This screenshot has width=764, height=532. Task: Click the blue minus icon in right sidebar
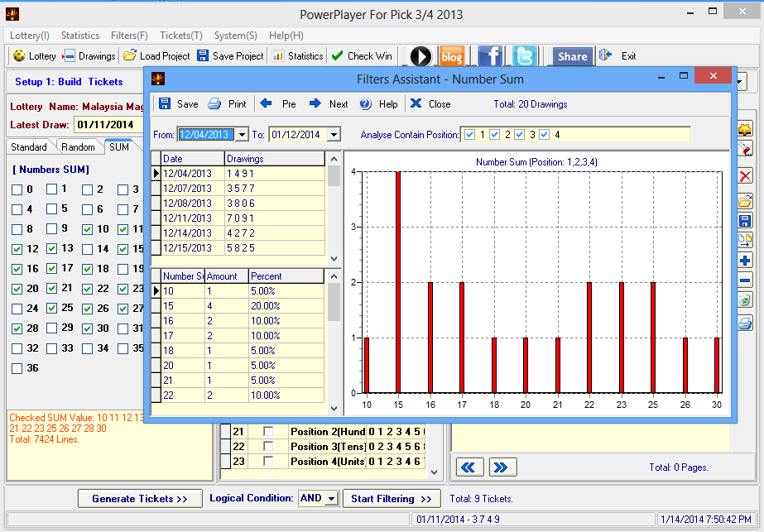coord(745,280)
